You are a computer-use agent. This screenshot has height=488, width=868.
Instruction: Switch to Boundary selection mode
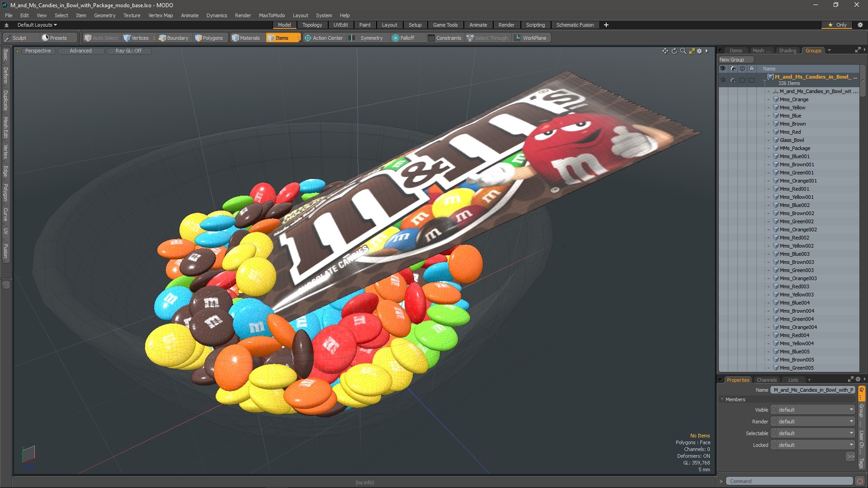[x=174, y=38]
